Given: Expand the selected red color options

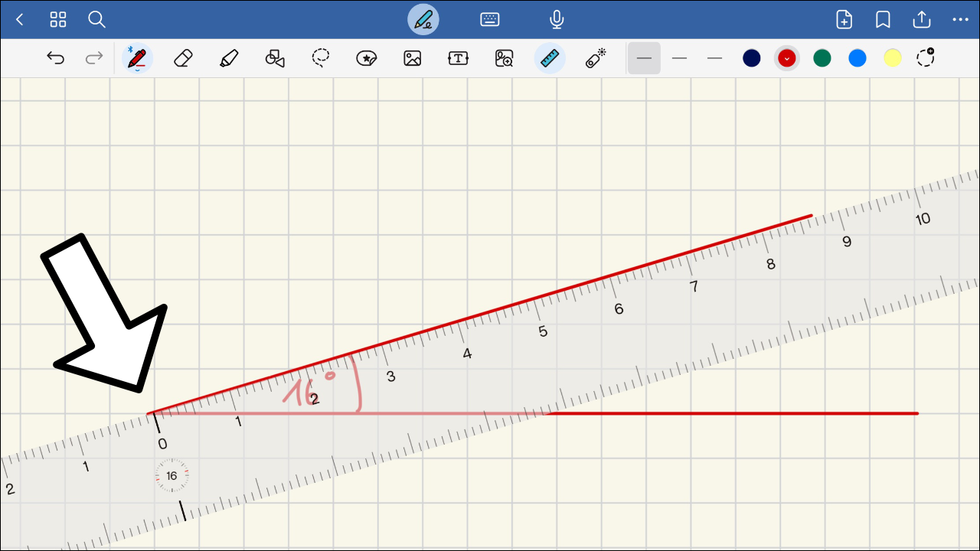Looking at the screenshot, I should click(787, 58).
